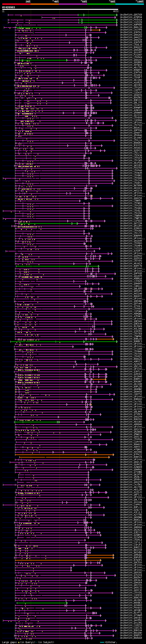Select the UniRef100_C5YTP0 label

[131, 261]
